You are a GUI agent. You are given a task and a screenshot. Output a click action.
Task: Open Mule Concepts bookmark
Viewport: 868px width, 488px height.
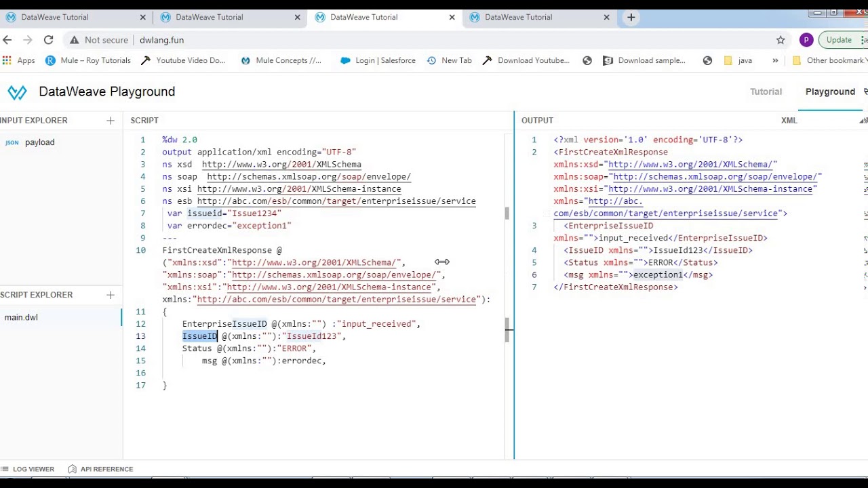281,60
